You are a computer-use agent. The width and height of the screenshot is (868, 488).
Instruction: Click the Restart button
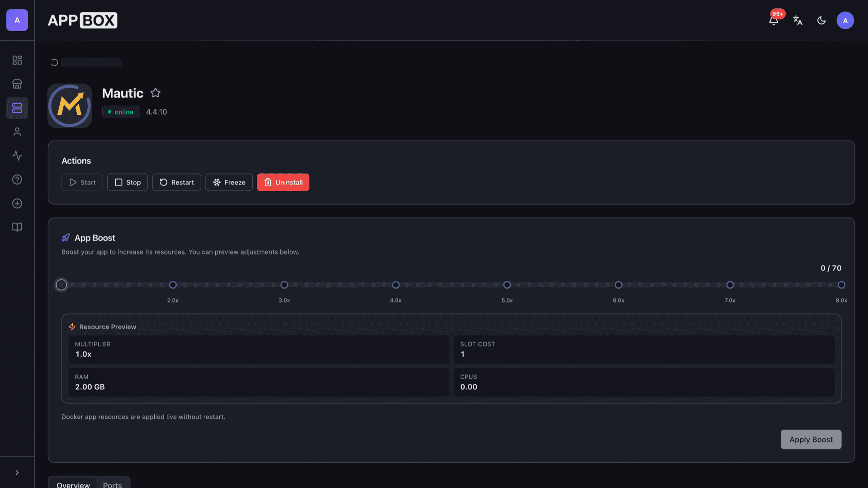coord(177,182)
